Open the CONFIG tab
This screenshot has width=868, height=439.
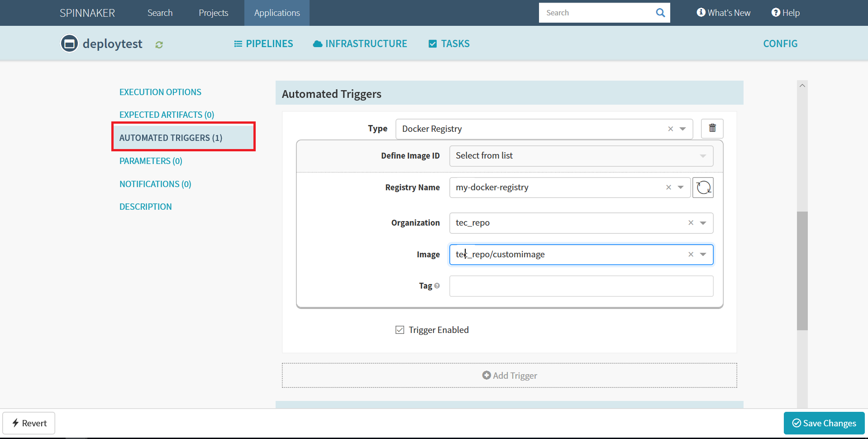(x=780, y=43)
